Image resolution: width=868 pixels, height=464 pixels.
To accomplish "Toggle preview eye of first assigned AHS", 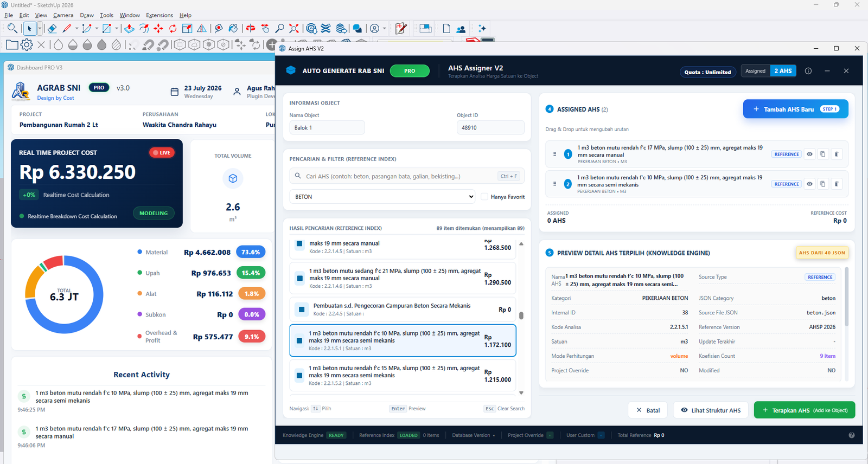I will (809, 154).
